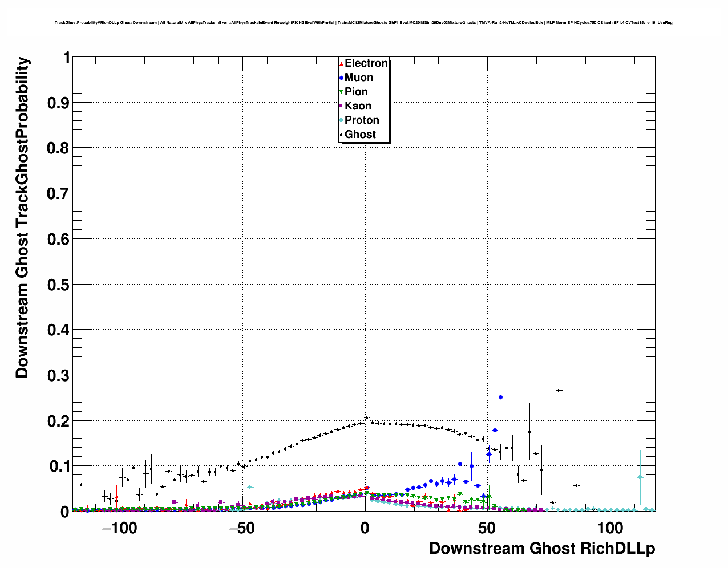728x568 pixels.
Task: Click the y-axis label 0.3
Action: point(59,375)
